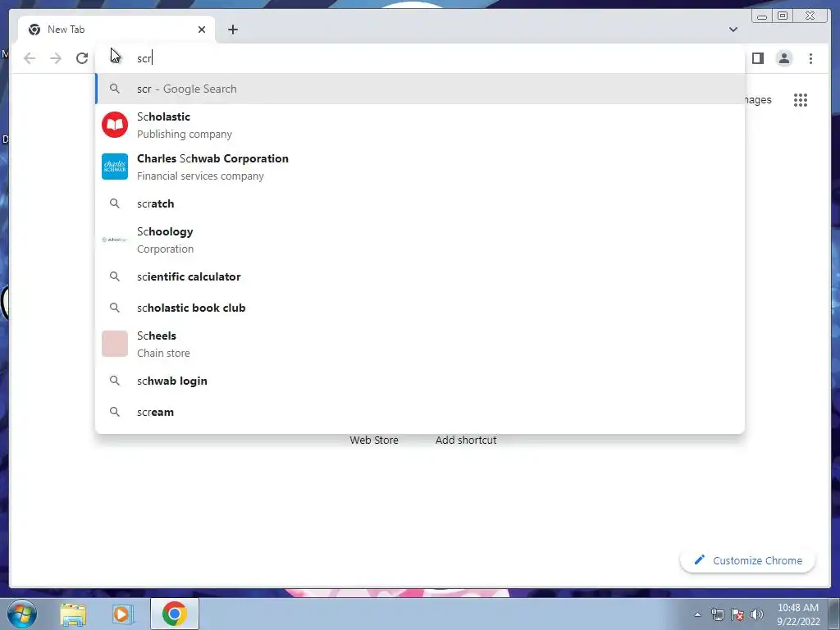Click in the address bar text field

tap(419, 58)
